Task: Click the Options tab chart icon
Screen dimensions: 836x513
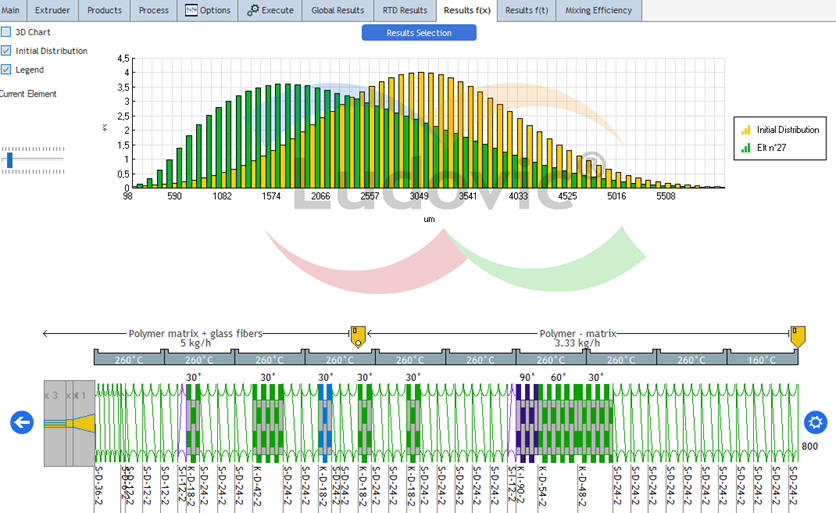Action: pos(191,10)
